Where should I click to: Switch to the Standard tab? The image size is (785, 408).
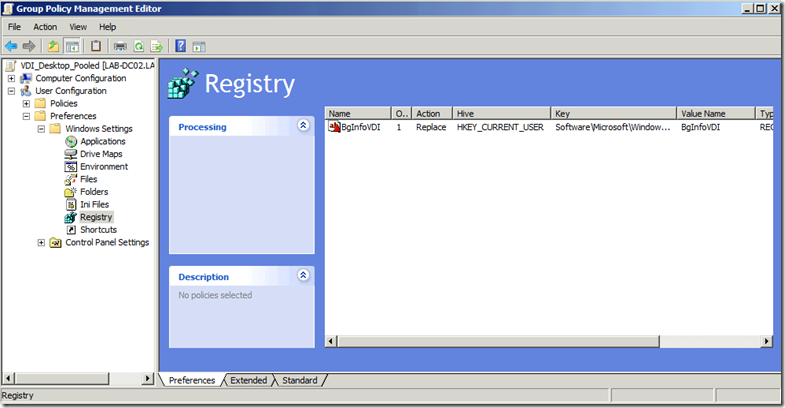pyautogui.click(x=299, y=380)
